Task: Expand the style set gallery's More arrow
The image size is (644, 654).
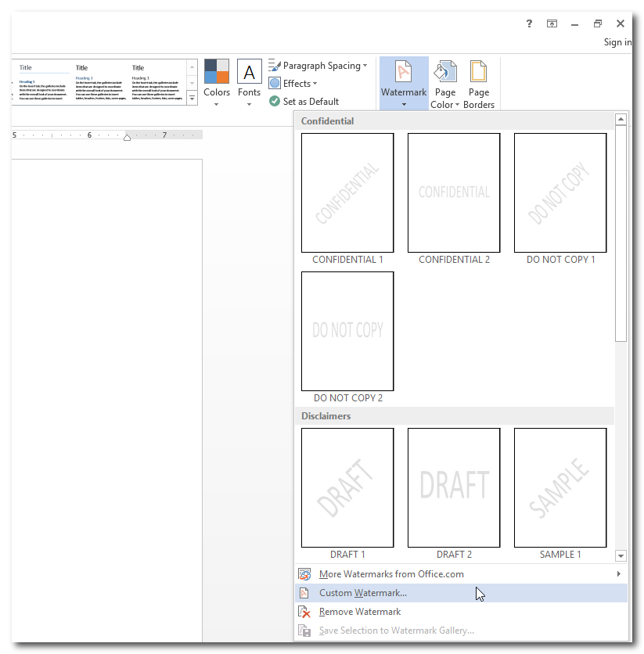Action: (192, 99)
